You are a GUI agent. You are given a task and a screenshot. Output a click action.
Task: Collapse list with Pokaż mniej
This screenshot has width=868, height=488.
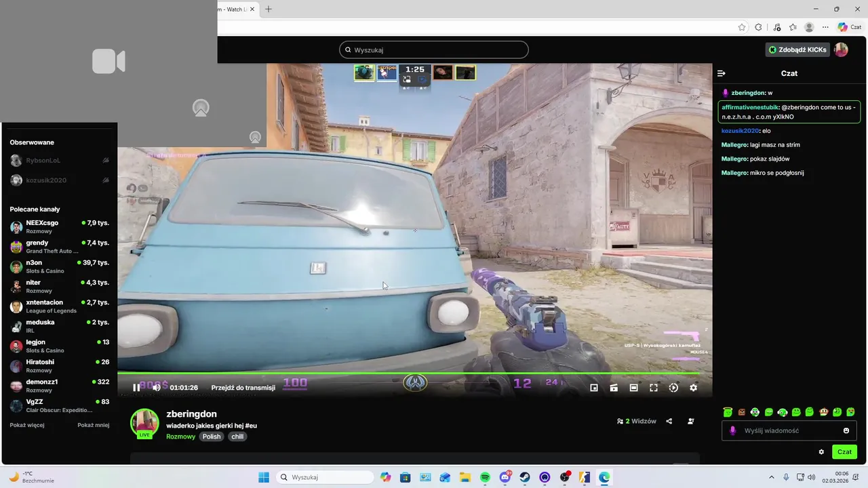[93, 425]
